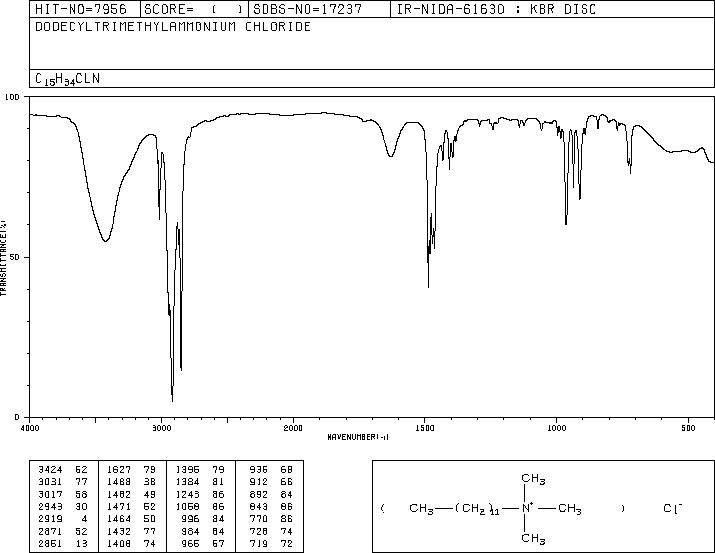Screen dimensions: 715x553
Task: Click the DODECYLTRIMETHYLAMMONIUM CHLORIDE compound name
Action: pyautogui.click(x=173, y=26)
